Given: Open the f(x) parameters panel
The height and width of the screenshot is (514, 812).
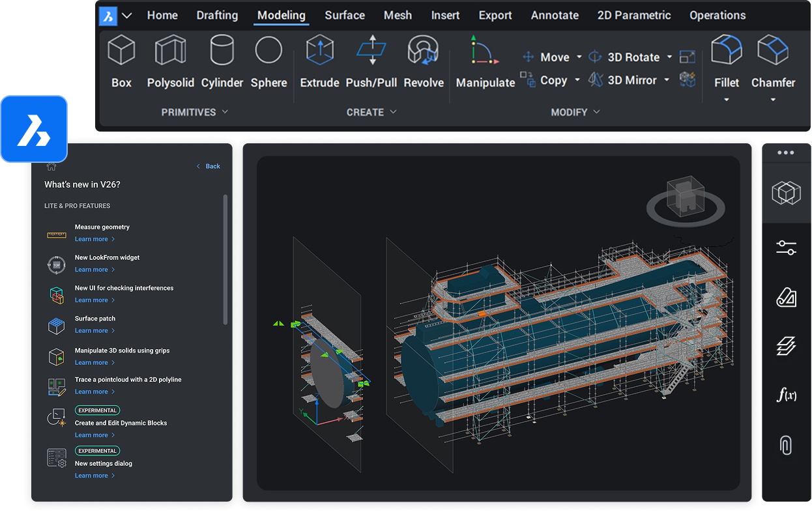Looking at the screenshot, I should [786, 395].
